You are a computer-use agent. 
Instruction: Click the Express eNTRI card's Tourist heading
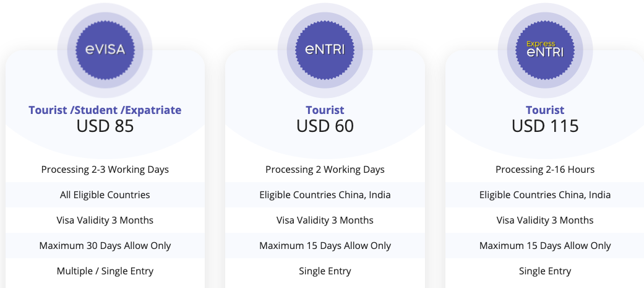click(545, 110)
